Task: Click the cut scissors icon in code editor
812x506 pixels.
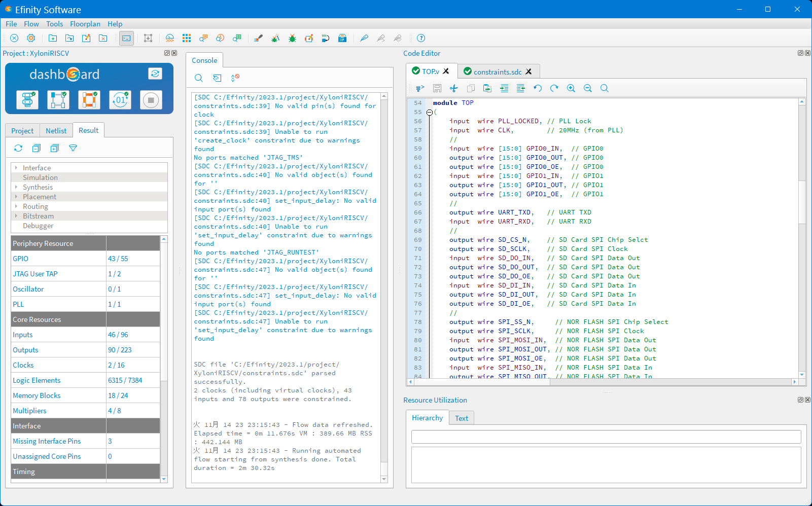Action: click(x=454, y=88)
